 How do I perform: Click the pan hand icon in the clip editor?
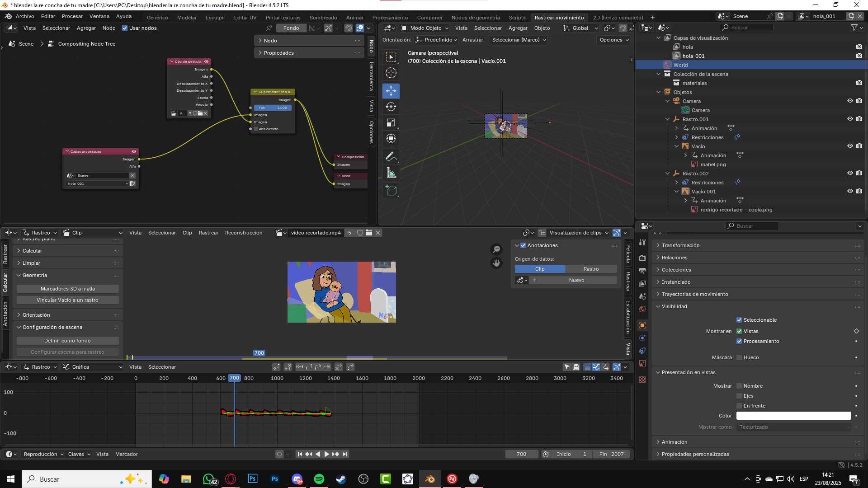coord(496,263)
